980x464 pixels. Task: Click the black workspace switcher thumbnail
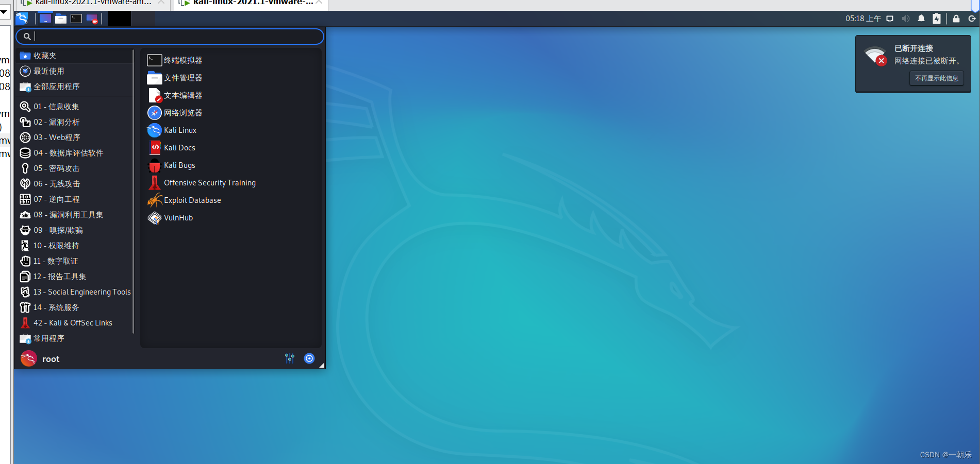(119, 19)
